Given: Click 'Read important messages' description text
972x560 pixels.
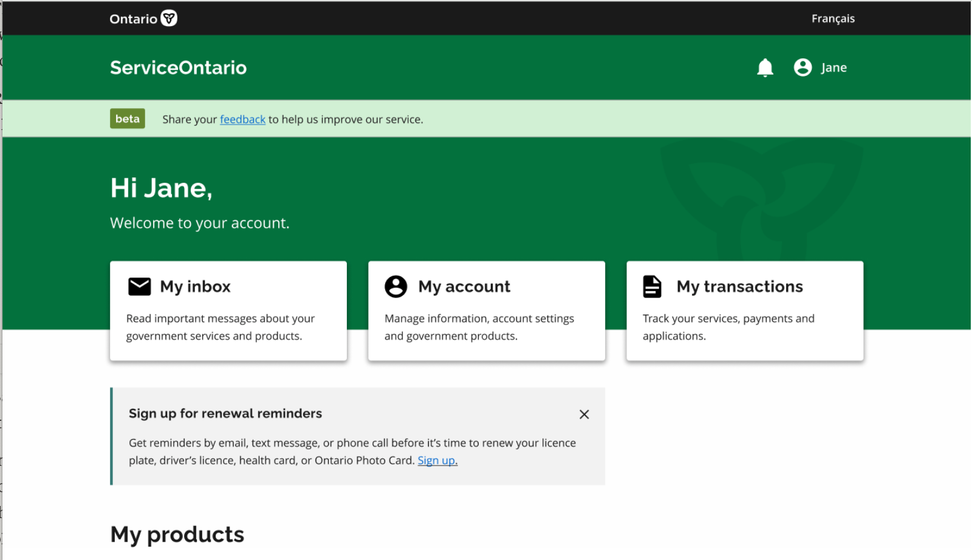Looking at the screenshot, I should coord(221,327).
